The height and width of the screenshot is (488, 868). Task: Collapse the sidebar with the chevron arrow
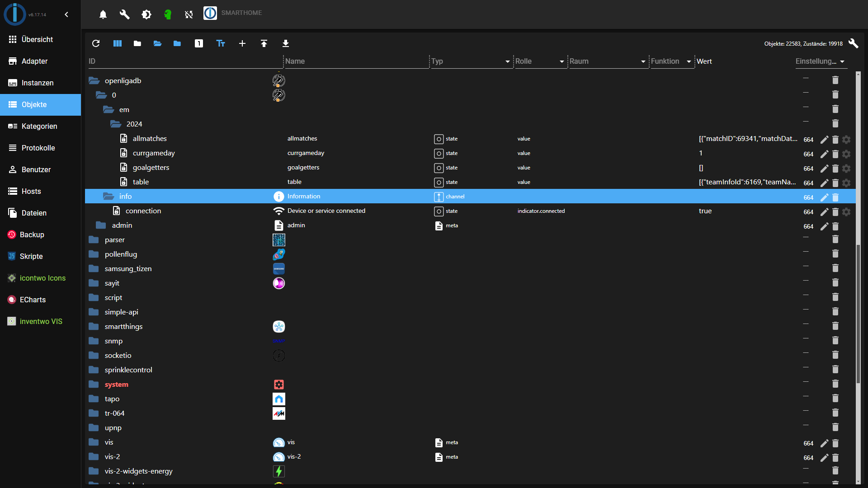tap(66, 14)
